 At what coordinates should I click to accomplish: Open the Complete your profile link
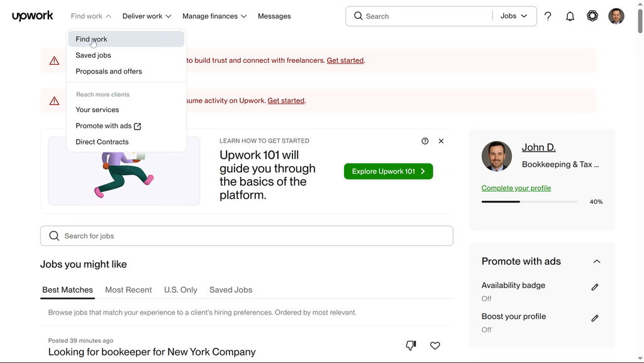click(x=516, y=188)
